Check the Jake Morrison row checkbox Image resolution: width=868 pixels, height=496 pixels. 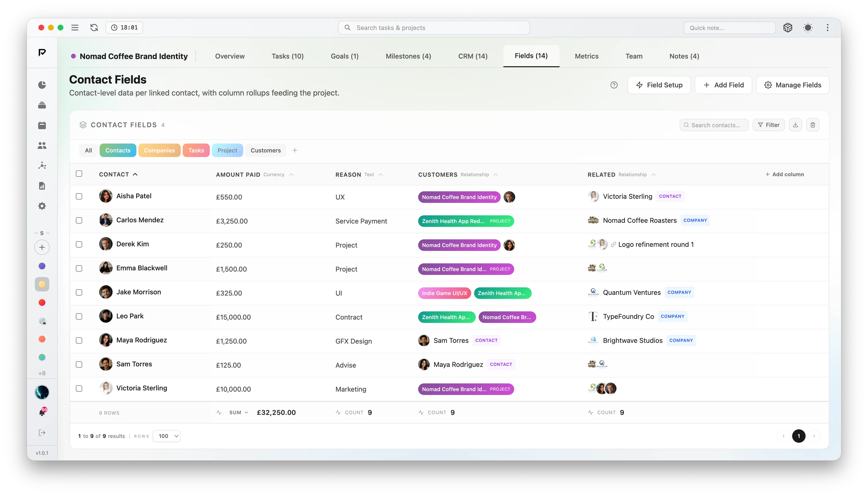(79, 292)
